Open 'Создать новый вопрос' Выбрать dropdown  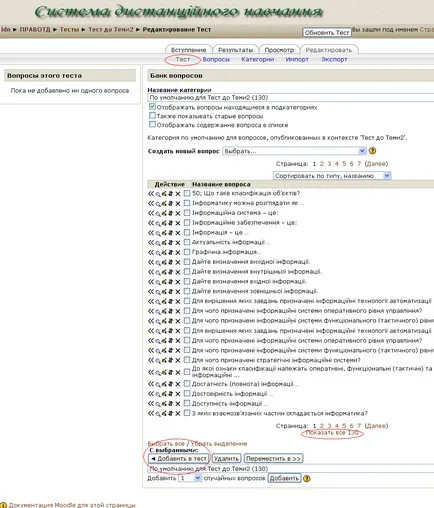click(x=294, y=151)
